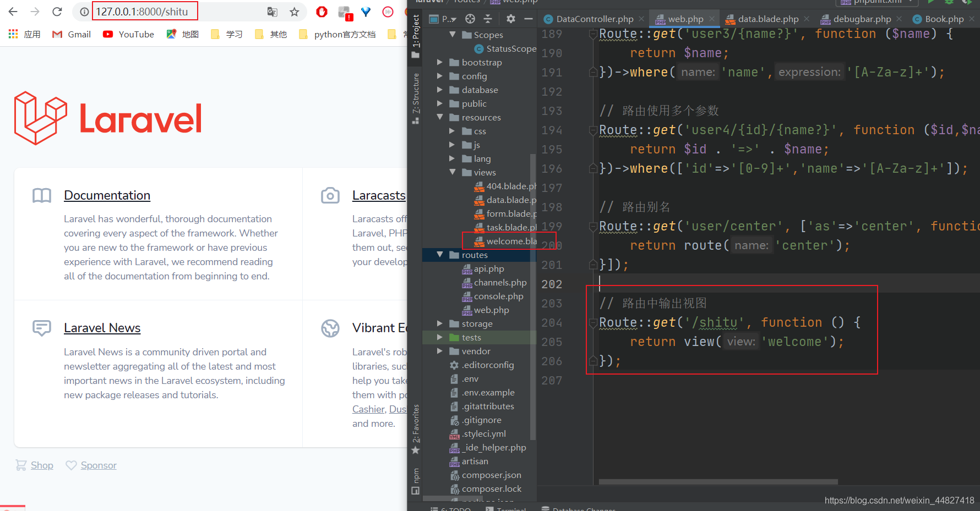Close the data.blade.php tab
The width and height of the screenshot is (980, 511).
[x=807, y=19]
